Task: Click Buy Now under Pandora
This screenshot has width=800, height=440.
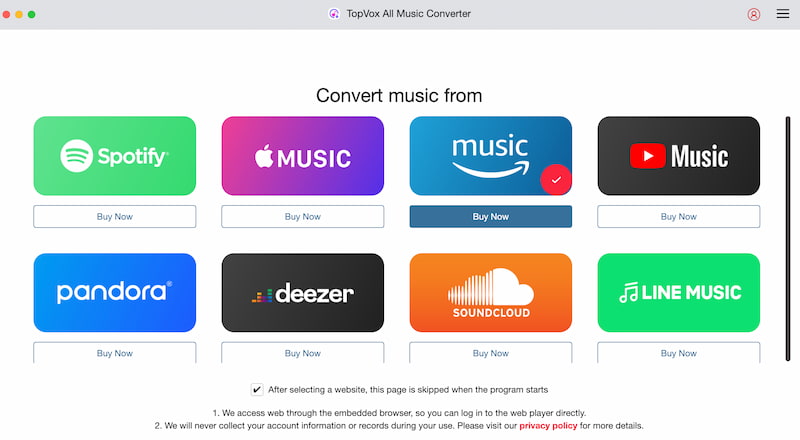Action: (115, 353)
